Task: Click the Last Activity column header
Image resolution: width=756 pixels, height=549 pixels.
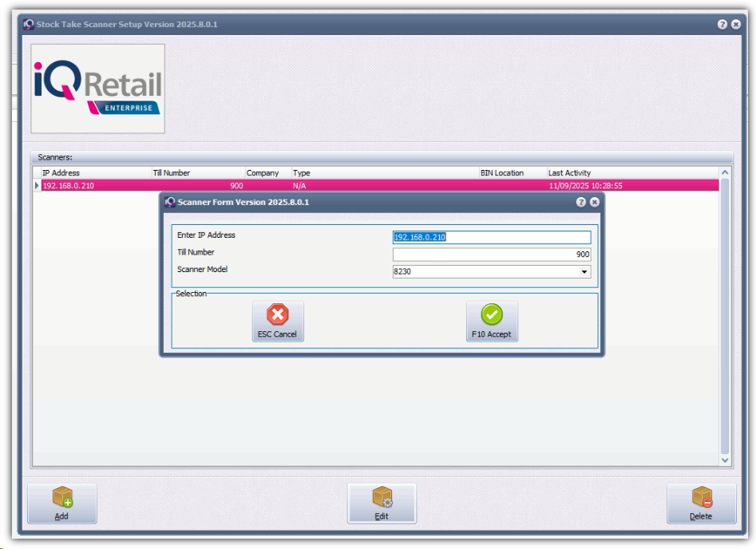Action: click(x=633, y=172)
